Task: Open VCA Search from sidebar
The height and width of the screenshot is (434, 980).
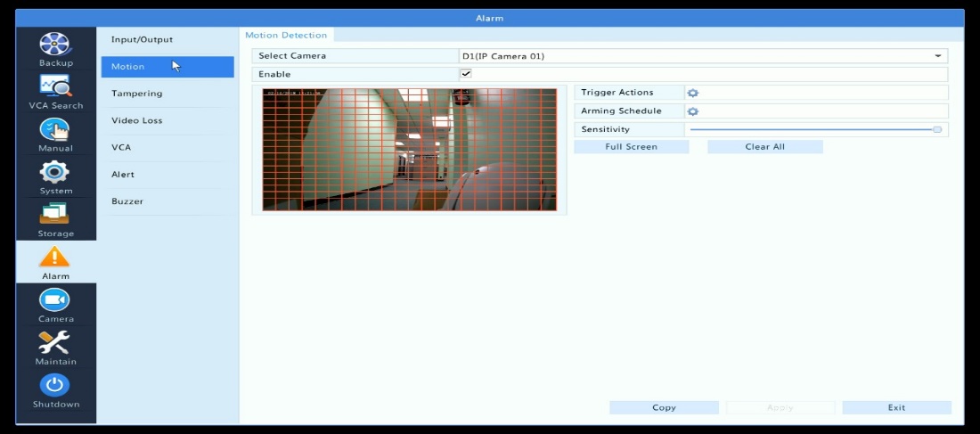Action: [x=55, y=87]
